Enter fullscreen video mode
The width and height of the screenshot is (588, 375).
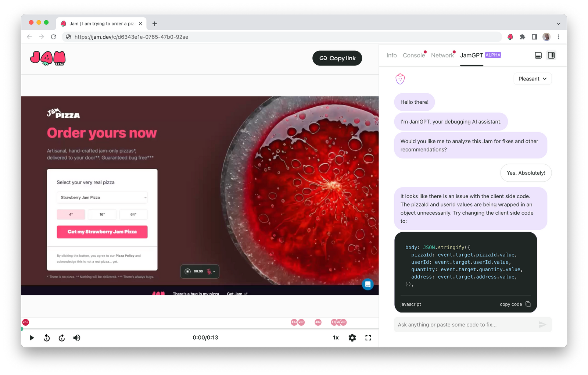click(x=368, y=338)
